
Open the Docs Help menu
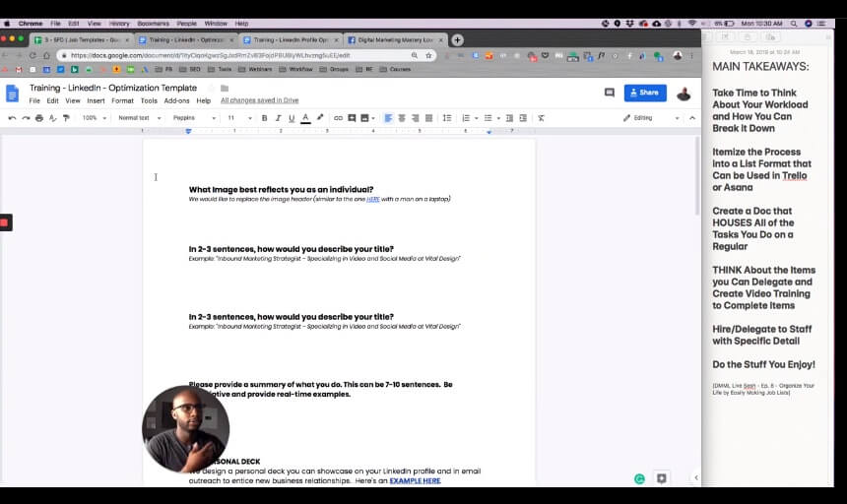(x=203, y=101)
